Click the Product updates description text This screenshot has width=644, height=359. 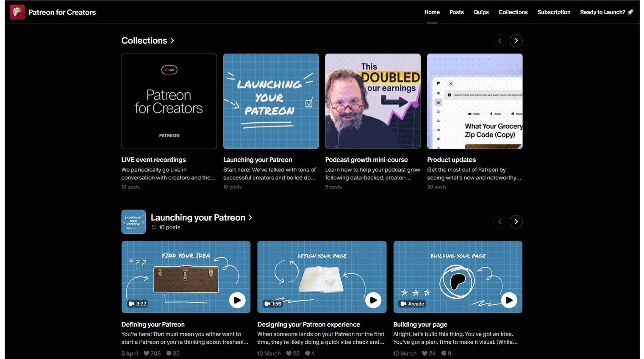tap(475, 174)
